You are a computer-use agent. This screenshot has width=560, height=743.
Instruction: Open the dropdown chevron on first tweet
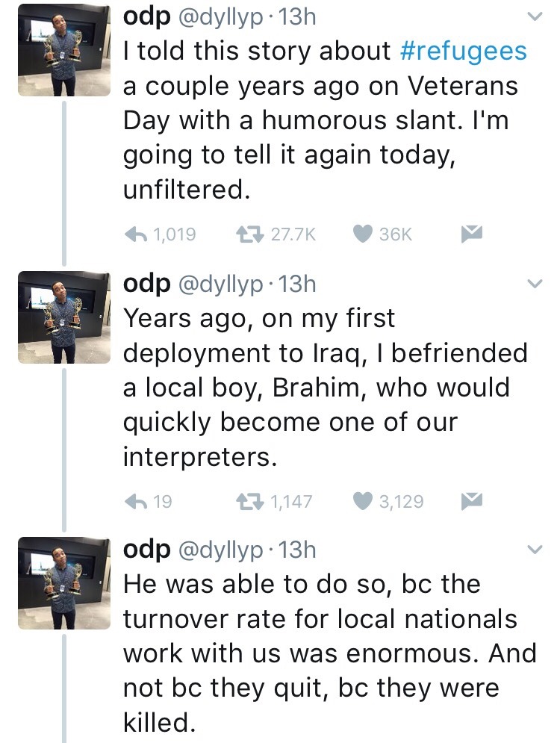pos(535,16)
